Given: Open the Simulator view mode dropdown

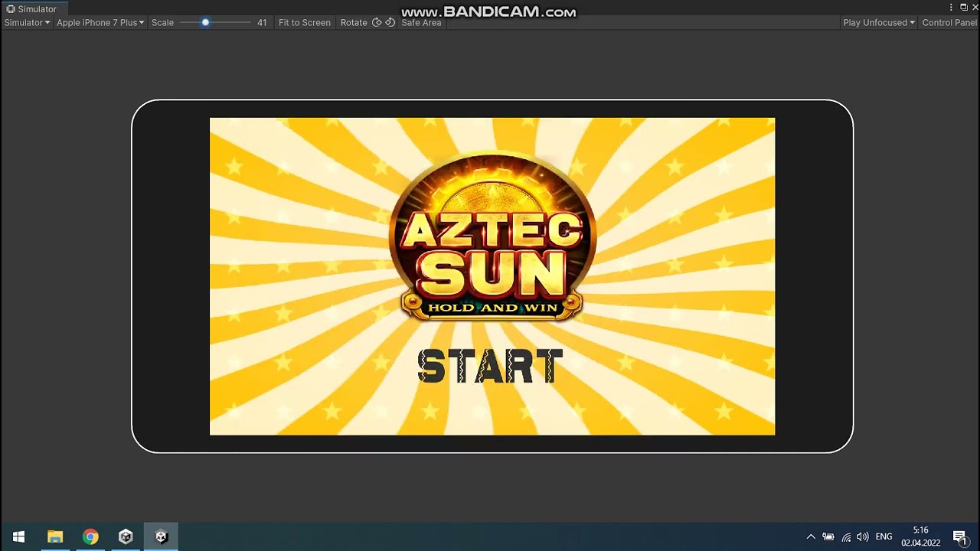Looking at the screenshot, I should coord(27,23).
